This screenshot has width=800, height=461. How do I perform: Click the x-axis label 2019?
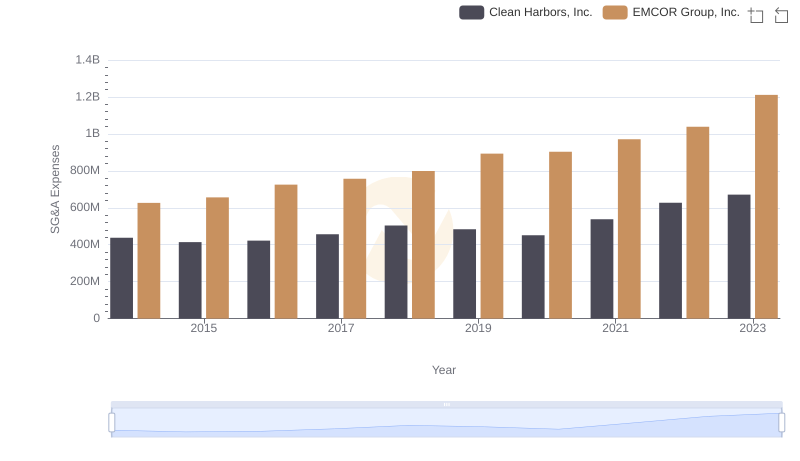pyautogui.click(x=478, y=328)
